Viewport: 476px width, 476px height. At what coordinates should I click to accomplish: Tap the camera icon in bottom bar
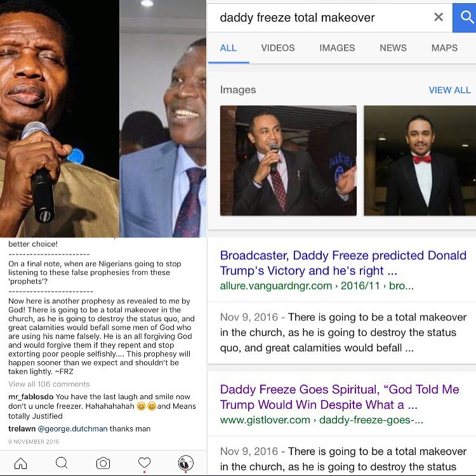click(x=103, y=463)
